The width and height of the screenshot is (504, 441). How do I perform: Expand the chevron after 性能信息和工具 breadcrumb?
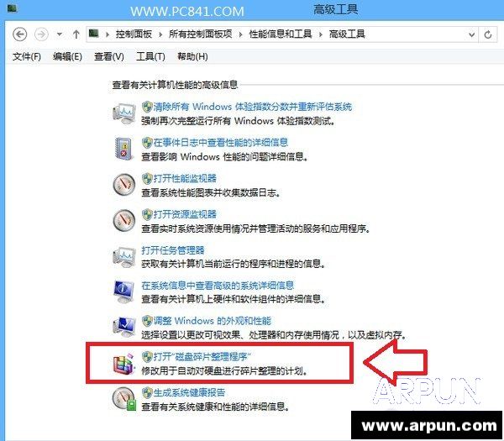tap(321, 34)
